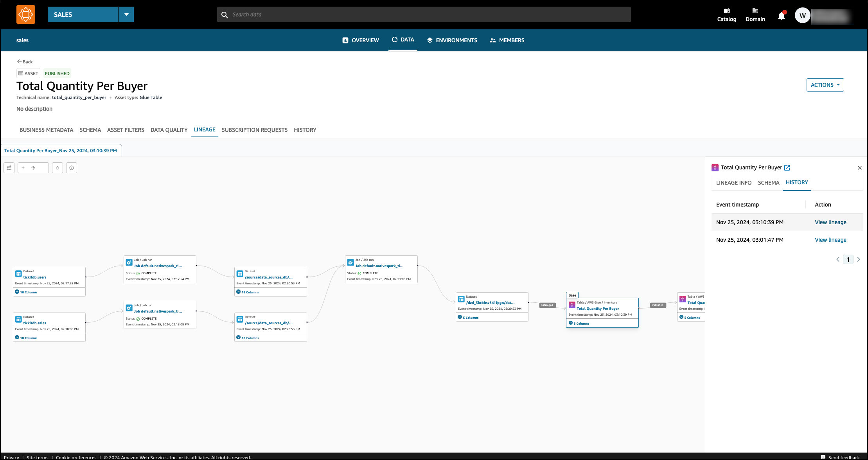Expand 18 Columns on tickitdb.users node
The width and height of the screenshot is (868, 460).
tap(26, 292)
